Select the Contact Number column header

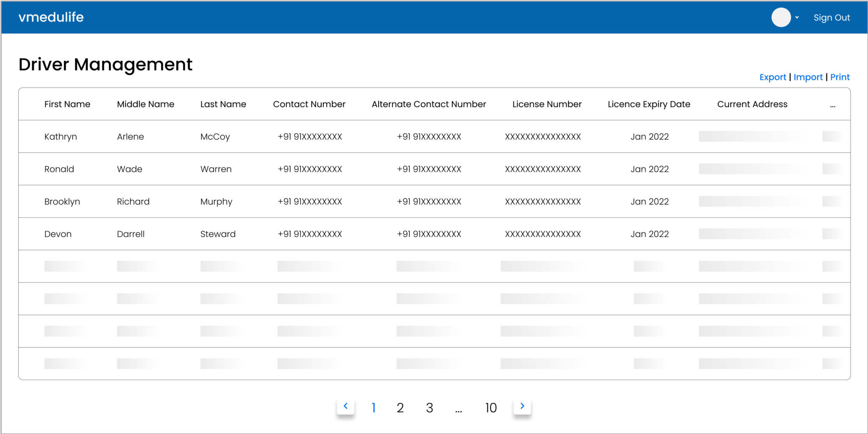[309, 104]
